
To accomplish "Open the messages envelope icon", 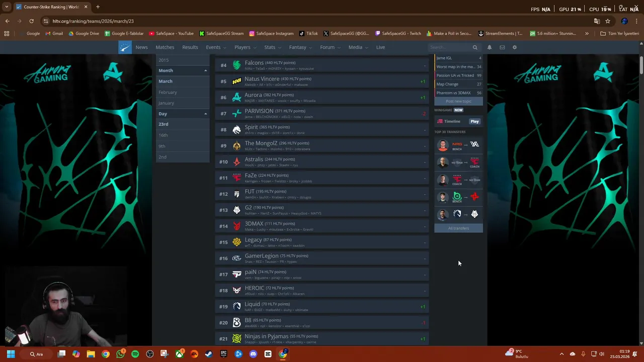I will [x=502, y=47].
